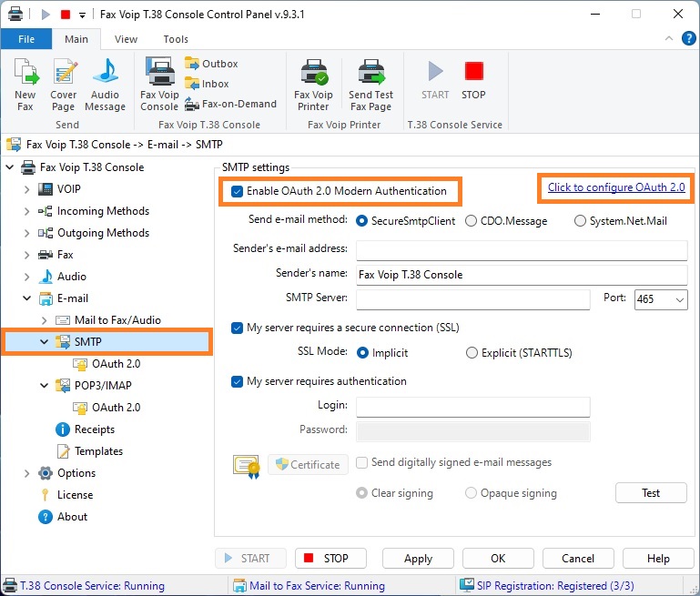This screenshot has width=700, height=596.
Task: Expand the VOIP tree node
Action: [27, 189]
